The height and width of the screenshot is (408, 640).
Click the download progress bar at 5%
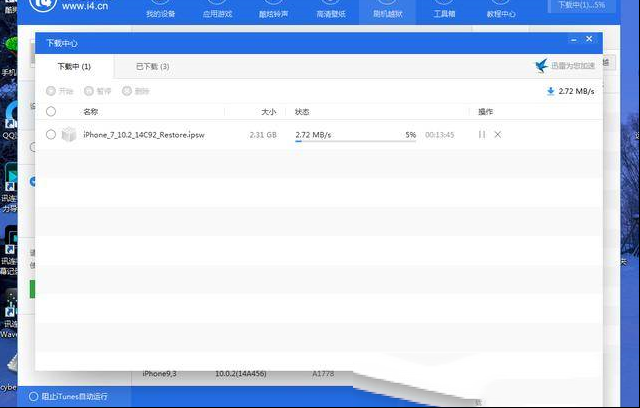click(x=356, y=141)
